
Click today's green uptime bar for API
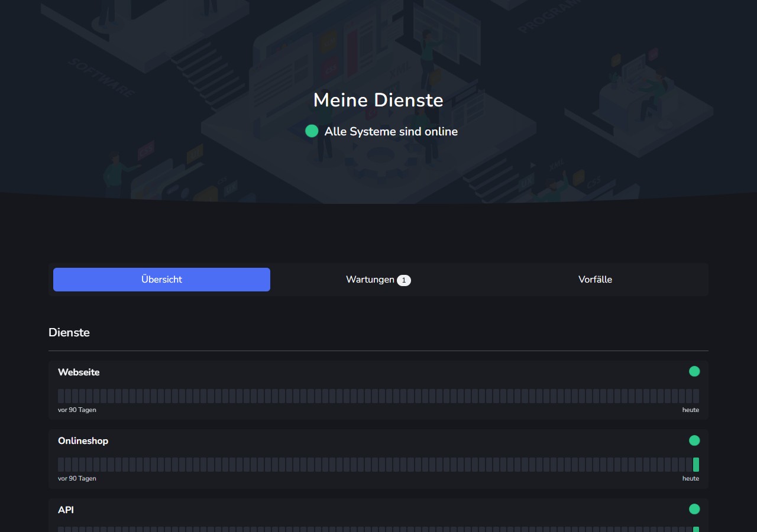pos(696,529)
